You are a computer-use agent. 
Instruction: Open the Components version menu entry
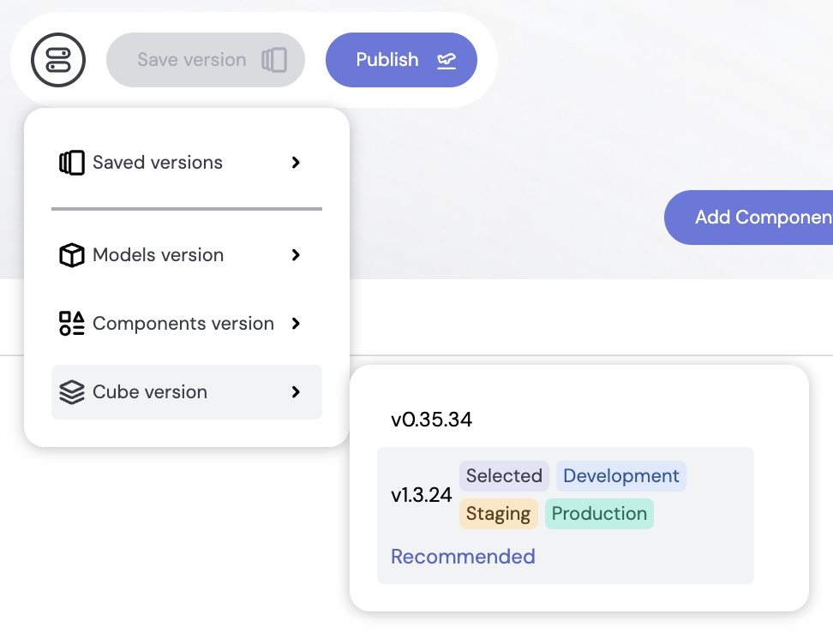pyautogui.click(x=187, y=324)
